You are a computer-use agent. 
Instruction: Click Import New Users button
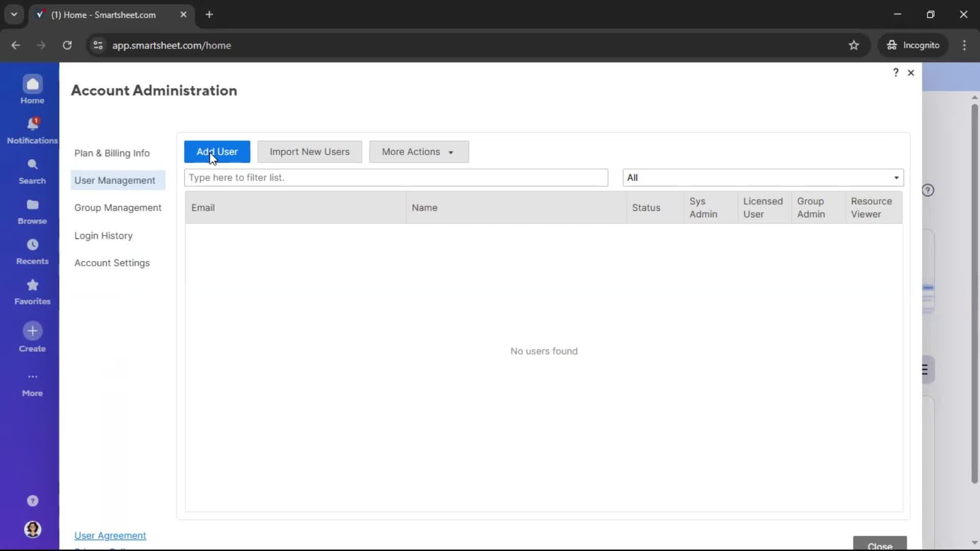pyautogui.click(x=309, y=152)
